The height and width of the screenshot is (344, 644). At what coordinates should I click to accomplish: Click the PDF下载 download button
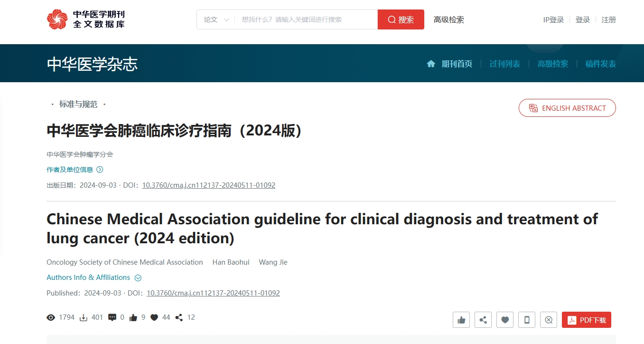587,320
